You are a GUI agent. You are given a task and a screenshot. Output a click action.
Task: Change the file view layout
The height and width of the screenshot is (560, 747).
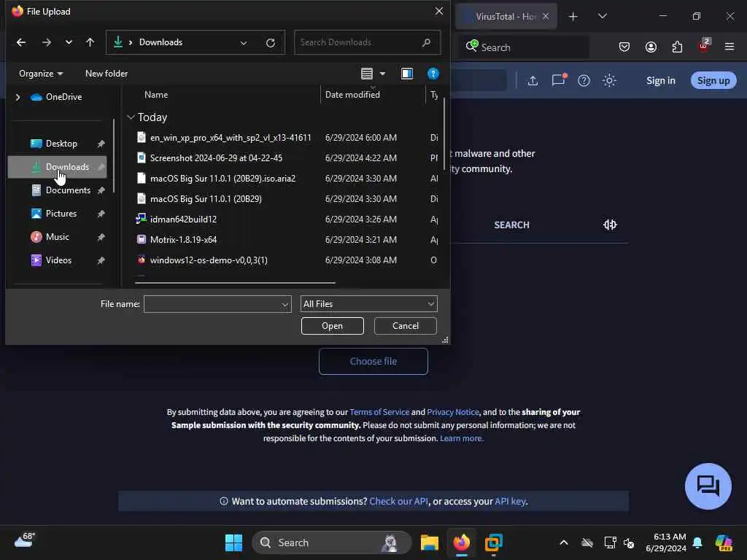point(366,74)
